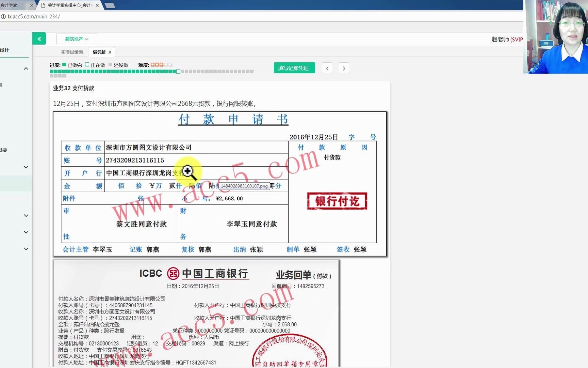
Task: Select the current white square in the progress bar
Action: pyautogui.click(x=178, y=71)
